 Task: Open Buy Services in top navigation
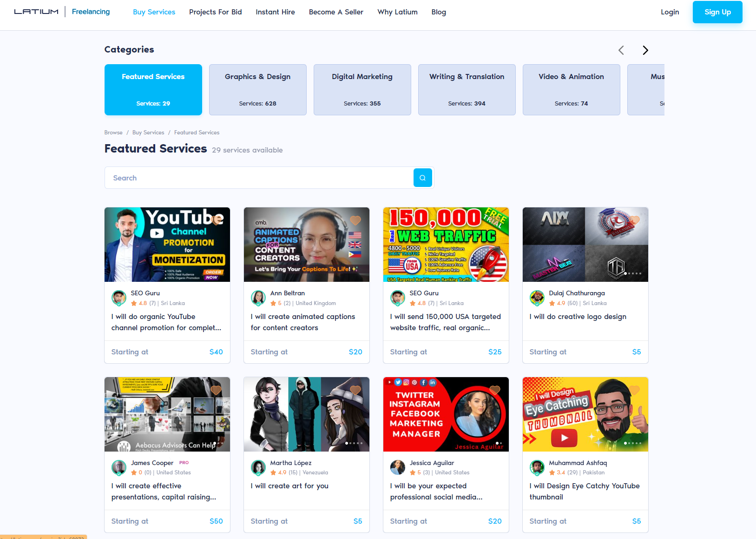[154, 12]
